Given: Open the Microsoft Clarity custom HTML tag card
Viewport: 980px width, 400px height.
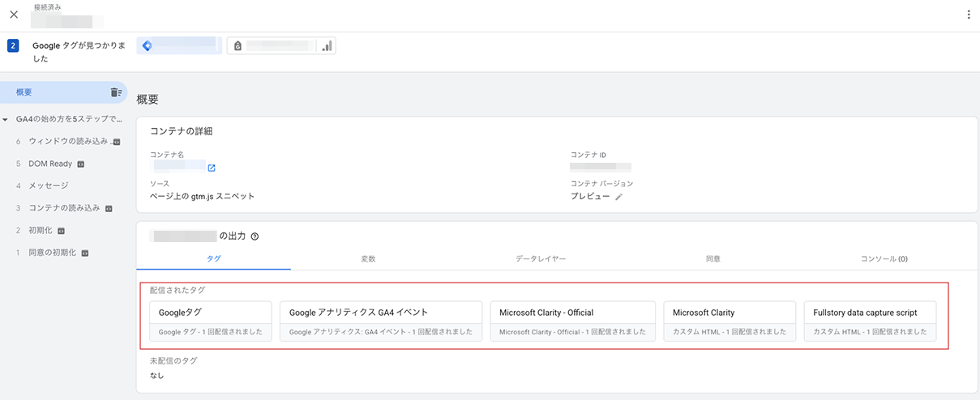Looking at the screenshot, I should click(730, 321).
